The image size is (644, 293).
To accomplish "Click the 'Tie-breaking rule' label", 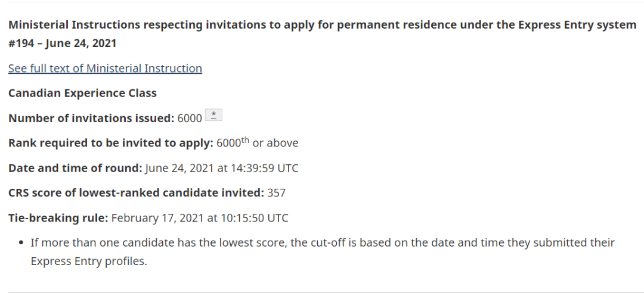I will pos(58,218).
